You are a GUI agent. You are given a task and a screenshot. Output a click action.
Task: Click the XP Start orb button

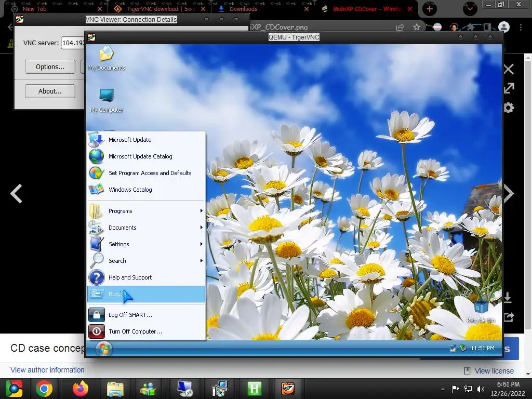[x=104, y=349]
